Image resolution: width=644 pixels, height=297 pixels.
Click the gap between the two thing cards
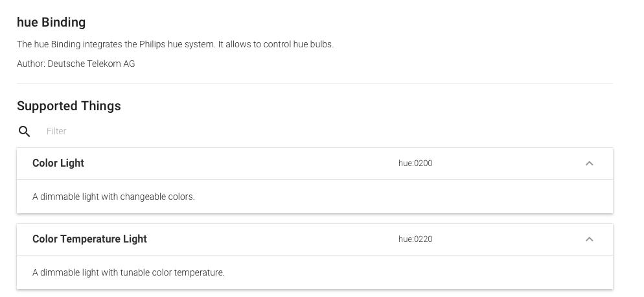click(x=315, y=219)
